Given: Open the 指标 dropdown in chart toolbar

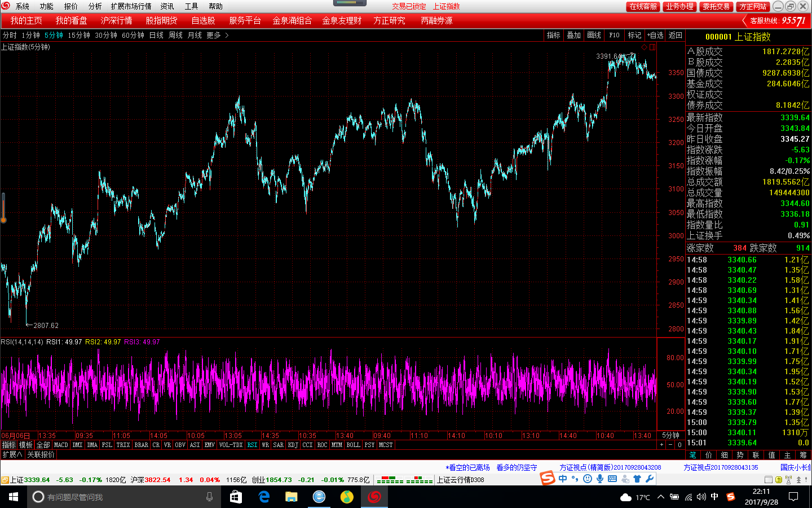Looking at the screenshot, I should coord(553,35).
